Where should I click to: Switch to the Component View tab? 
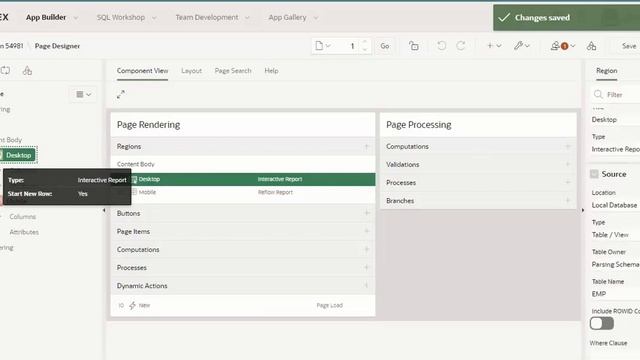[x=142, y=71]
